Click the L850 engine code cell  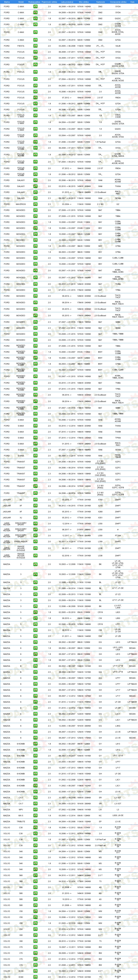point(118,618)
